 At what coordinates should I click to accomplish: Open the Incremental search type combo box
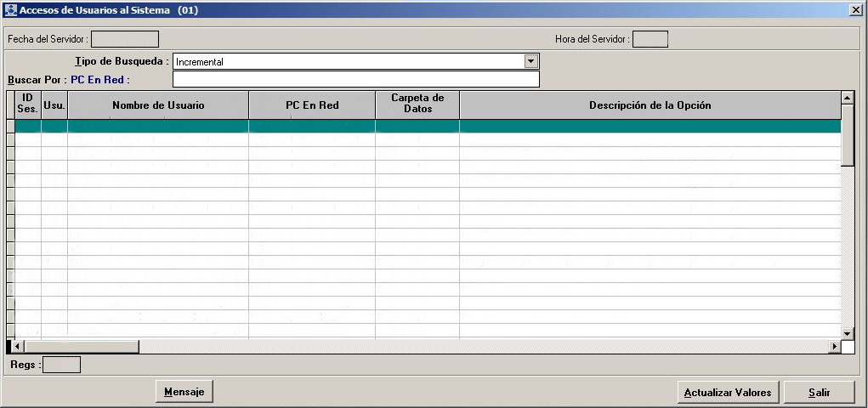pos(349,61)
